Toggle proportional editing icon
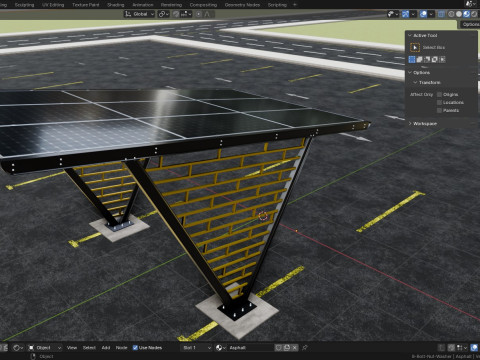Viewport: 480px width, 360px height. click(199, 14)
